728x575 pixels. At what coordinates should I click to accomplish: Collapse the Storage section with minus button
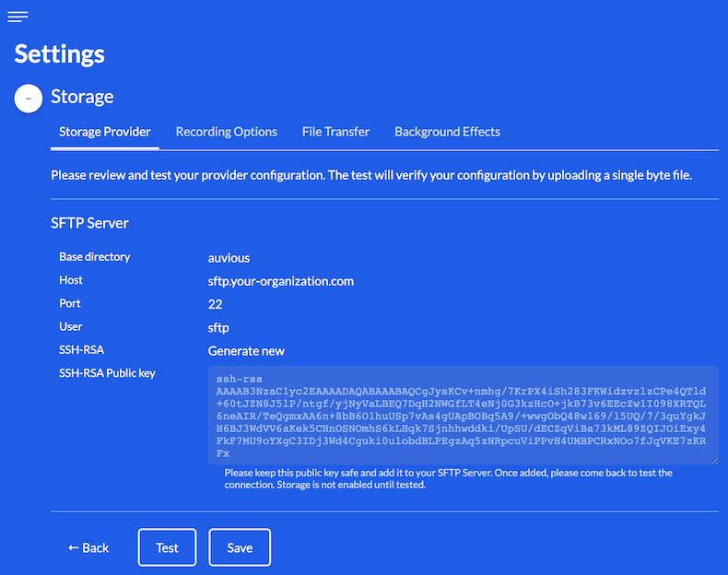click(x=29, y=98)
